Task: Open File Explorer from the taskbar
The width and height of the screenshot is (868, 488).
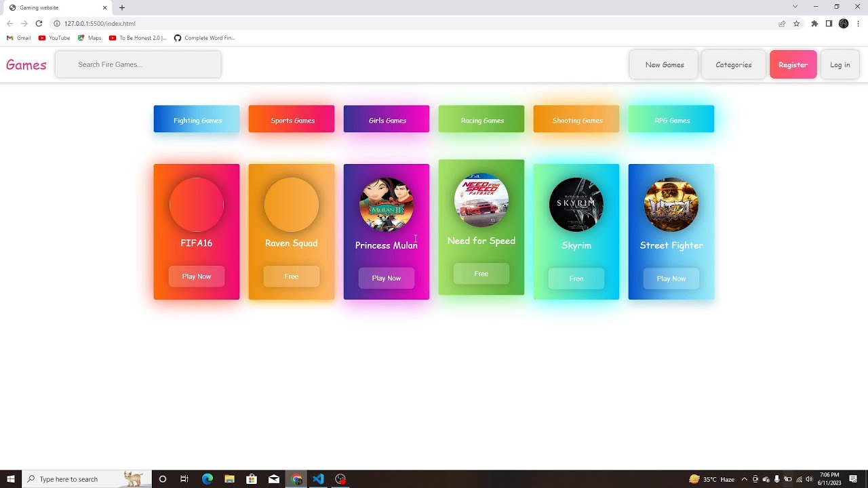Action: pyautogui.click(x=229, y=479)
